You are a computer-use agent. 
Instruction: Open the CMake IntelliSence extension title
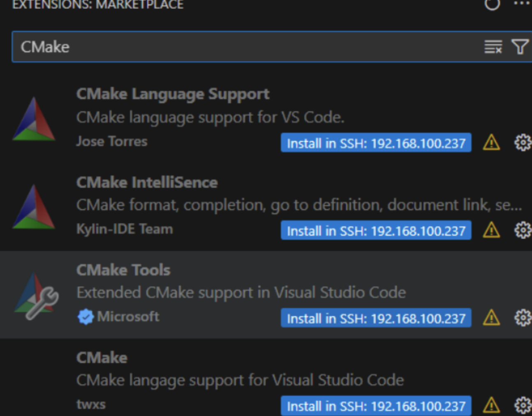[x=147, y=182]
